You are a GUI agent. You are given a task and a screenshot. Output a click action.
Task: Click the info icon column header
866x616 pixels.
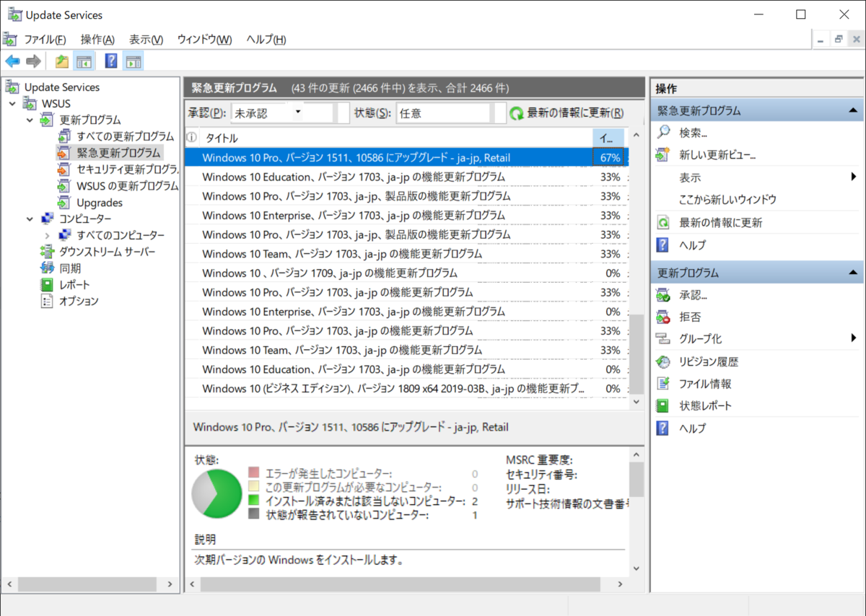click(191, 138)
